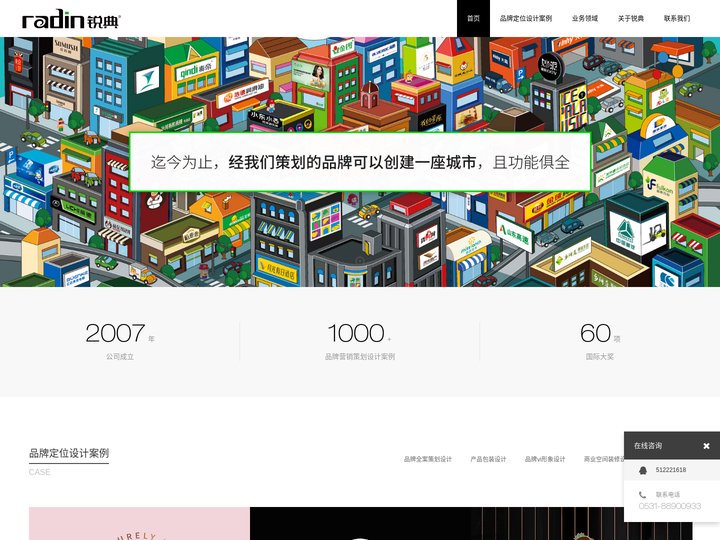720x540 pixels.
Task: Filter cases by 品牌vi形象设计
Action: point(545,459)
